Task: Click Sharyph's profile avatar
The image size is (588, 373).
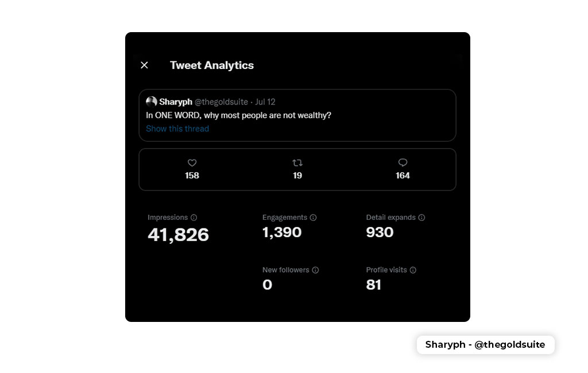Action: pyautogui.click(x=152, y=102)
